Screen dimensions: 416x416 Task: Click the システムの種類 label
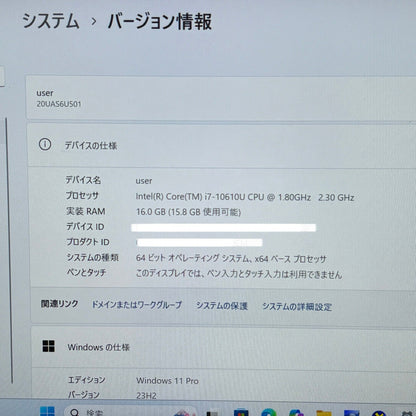(92, 257)
